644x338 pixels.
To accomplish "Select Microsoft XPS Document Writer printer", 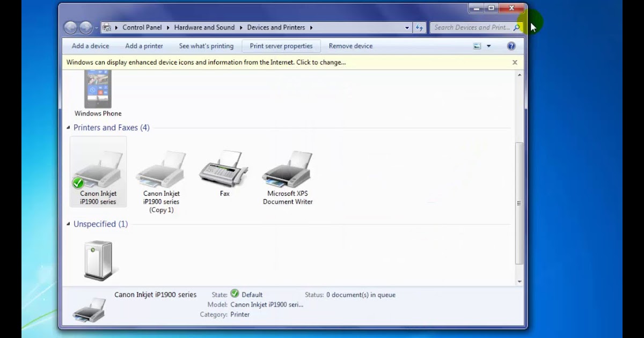I will coord(288,178).
